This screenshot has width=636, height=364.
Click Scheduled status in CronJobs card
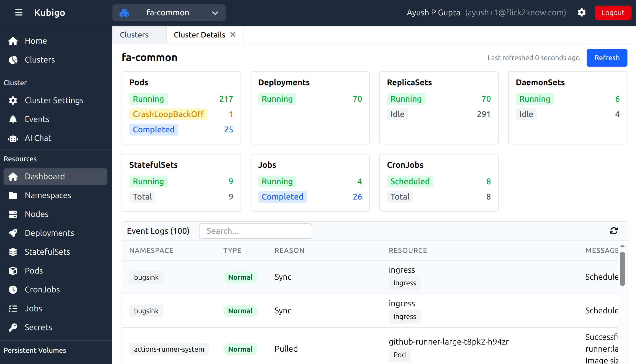tap(410, 182)
